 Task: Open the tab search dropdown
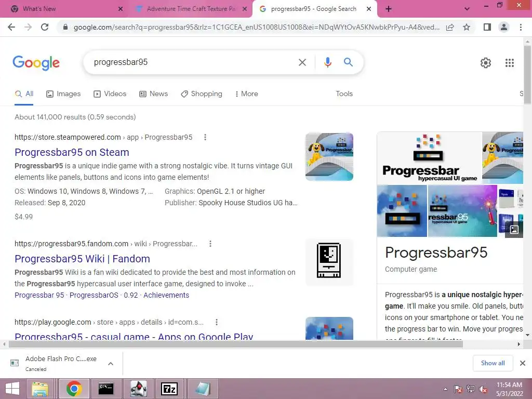point(467,9)
